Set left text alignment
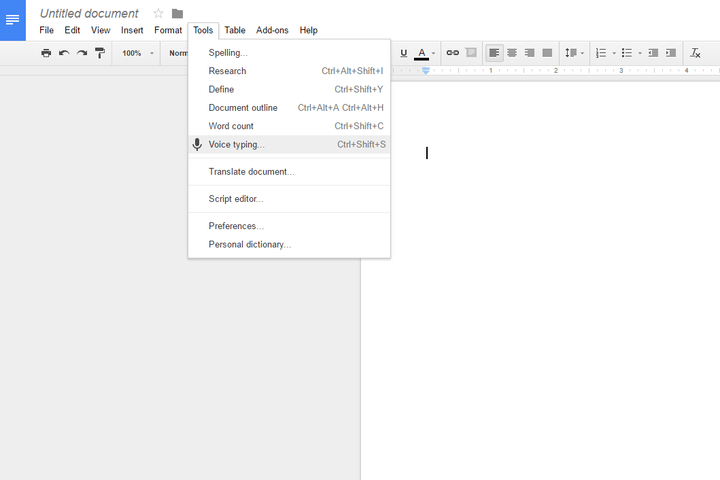 [x=494, y=53]
